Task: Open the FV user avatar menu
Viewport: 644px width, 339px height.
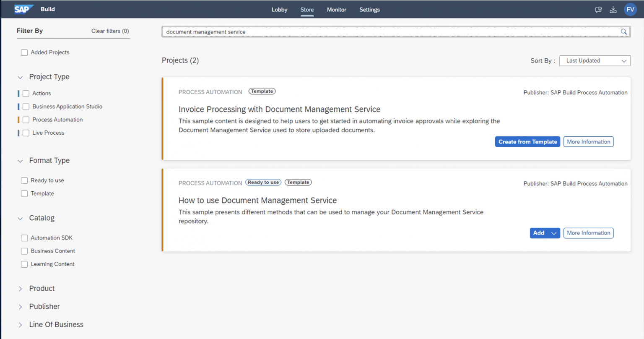Action: (x=631, y=9)
